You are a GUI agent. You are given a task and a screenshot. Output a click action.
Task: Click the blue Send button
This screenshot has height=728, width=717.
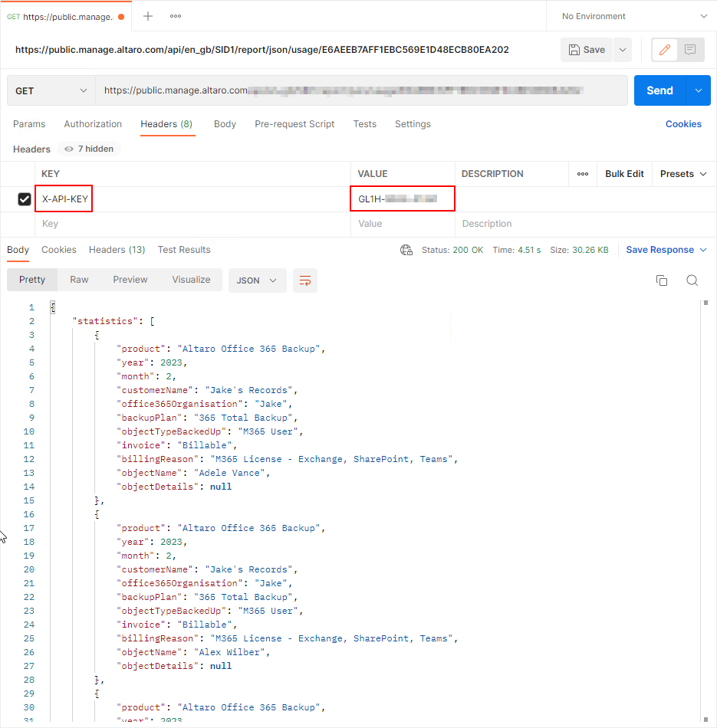pyautogui.click(x=659, y=90)
